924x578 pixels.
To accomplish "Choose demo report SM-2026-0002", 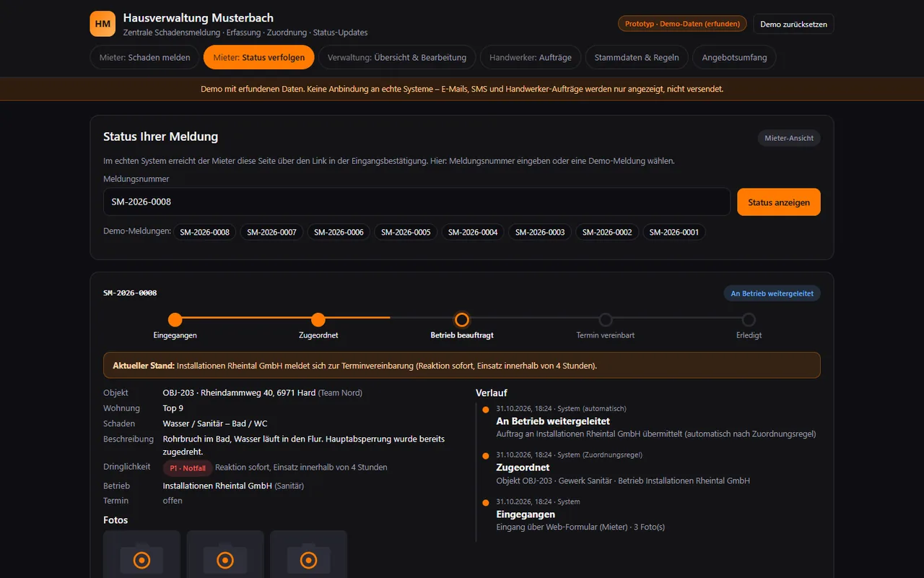I will point(607,232).
